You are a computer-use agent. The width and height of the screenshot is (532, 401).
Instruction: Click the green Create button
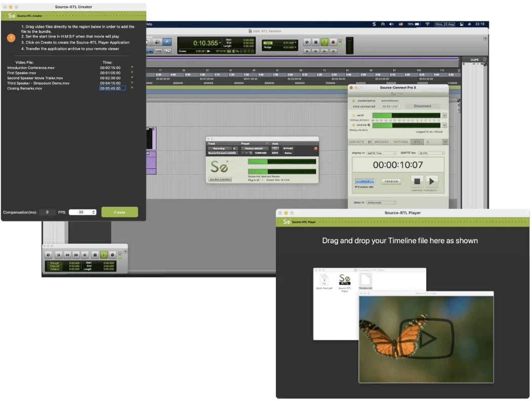coord(119,212)
